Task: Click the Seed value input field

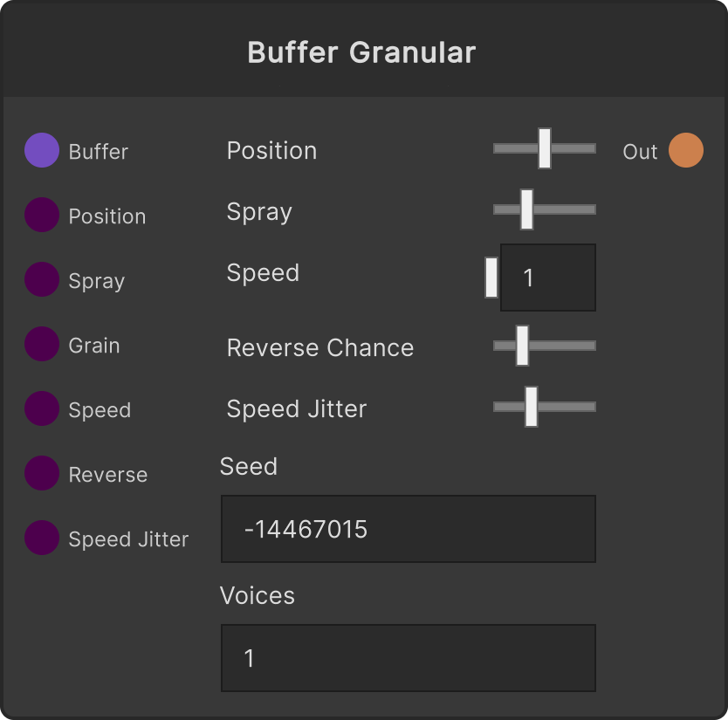Action: click(x=409, y=529)
